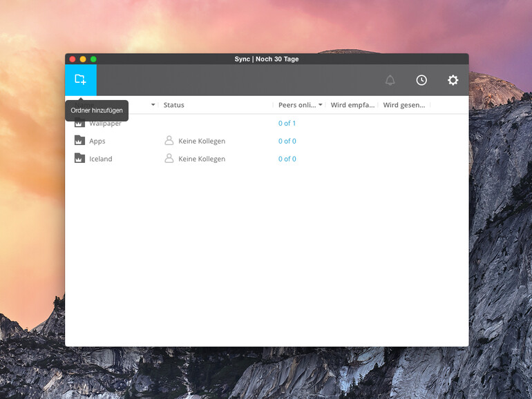Select the Wallpaper folder row
This screenshot has width=532, height=399.
pos(267,124)
